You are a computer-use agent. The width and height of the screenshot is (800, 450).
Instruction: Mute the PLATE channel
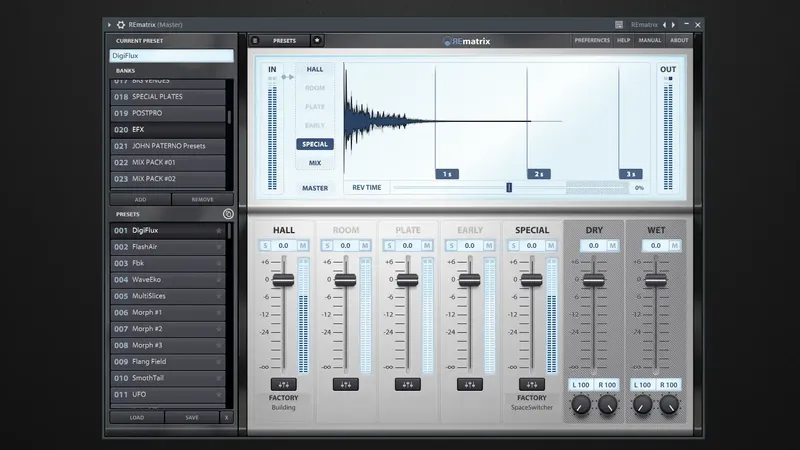coord(427,245)
